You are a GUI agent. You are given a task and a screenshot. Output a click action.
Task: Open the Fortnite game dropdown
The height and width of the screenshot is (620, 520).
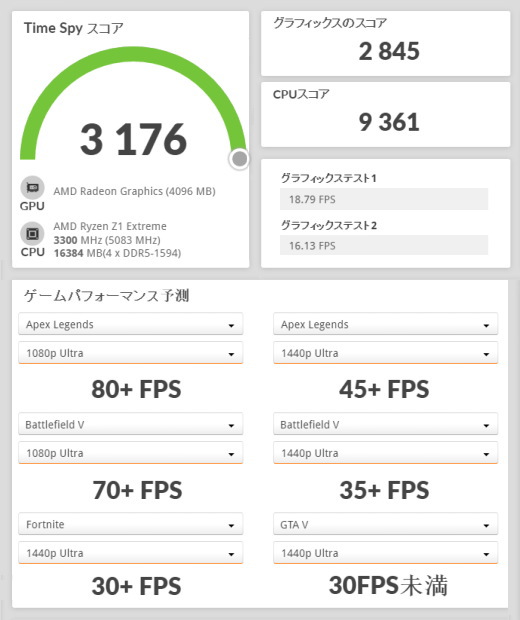coord(130,524)
